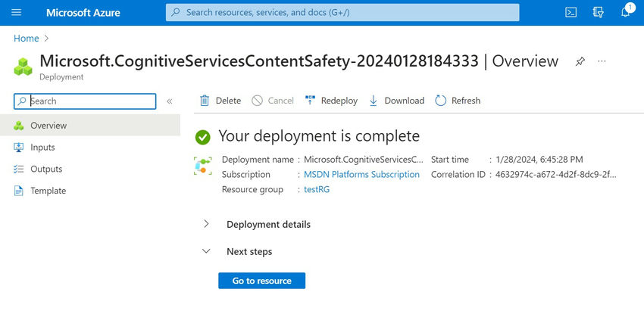
Task: Click the Cancel toolbar label
Action: [x=281, y=101]
